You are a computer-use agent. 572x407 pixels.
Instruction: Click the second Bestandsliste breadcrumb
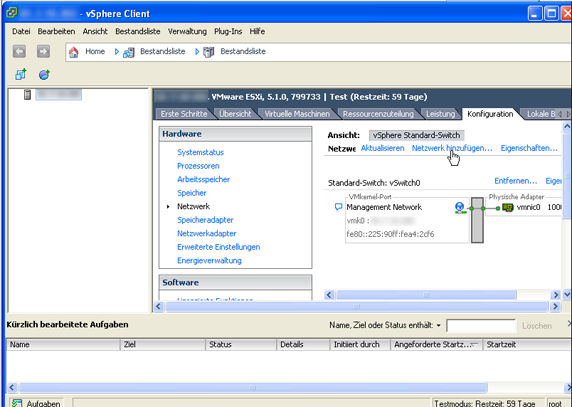point(243,51)
